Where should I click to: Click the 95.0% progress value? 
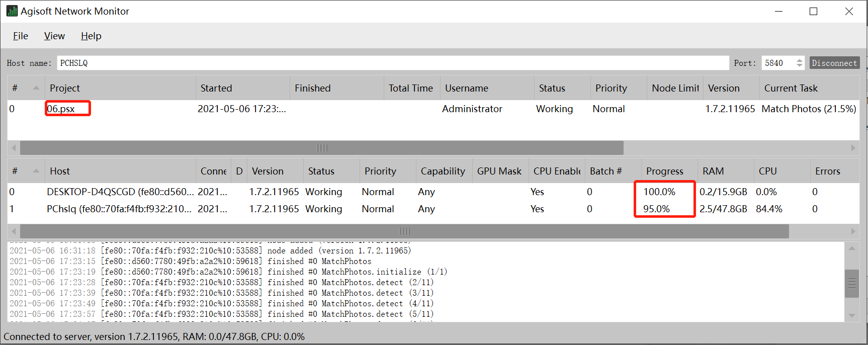[656, 209]
